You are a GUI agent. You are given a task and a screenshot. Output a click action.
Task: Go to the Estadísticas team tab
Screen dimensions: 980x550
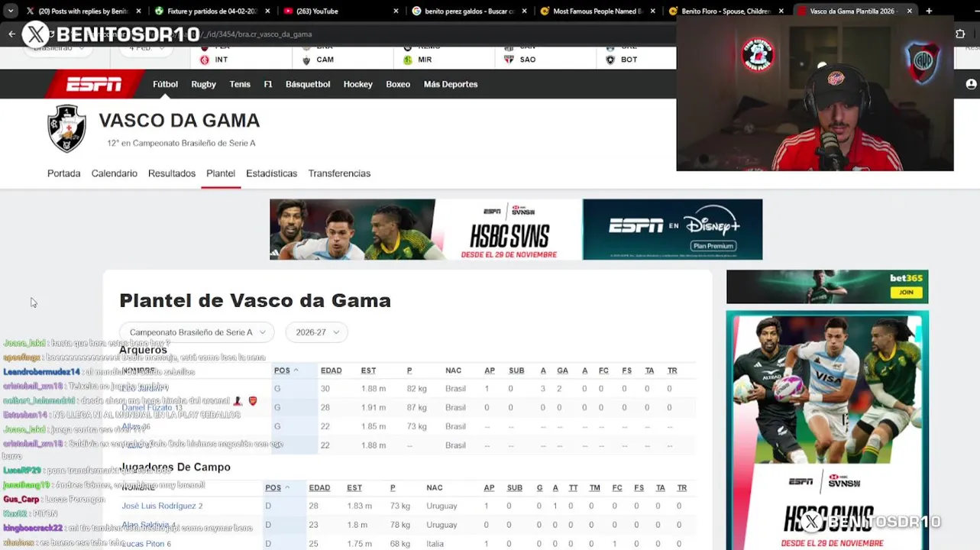(x=271, y=173)
